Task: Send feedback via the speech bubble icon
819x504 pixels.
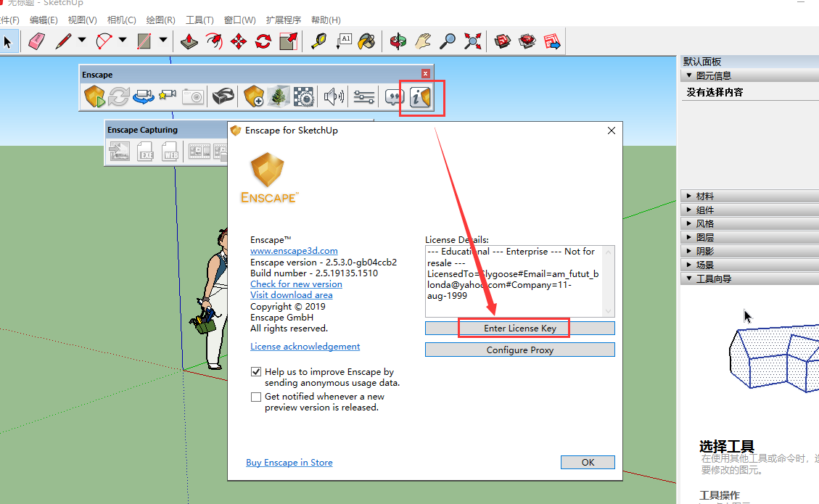Action: point(396,96)
